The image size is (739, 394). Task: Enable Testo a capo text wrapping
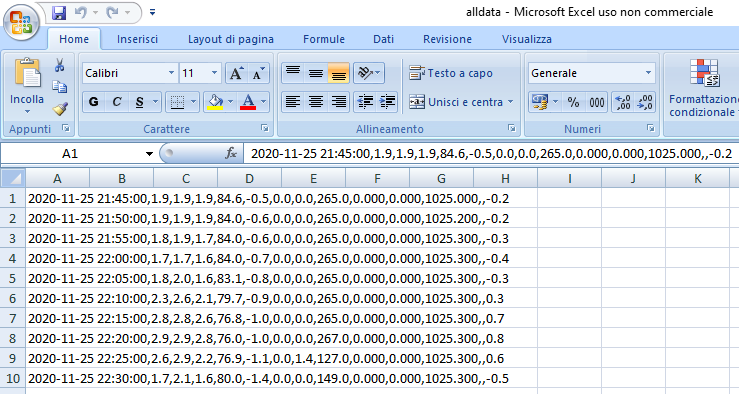[451, 73]
